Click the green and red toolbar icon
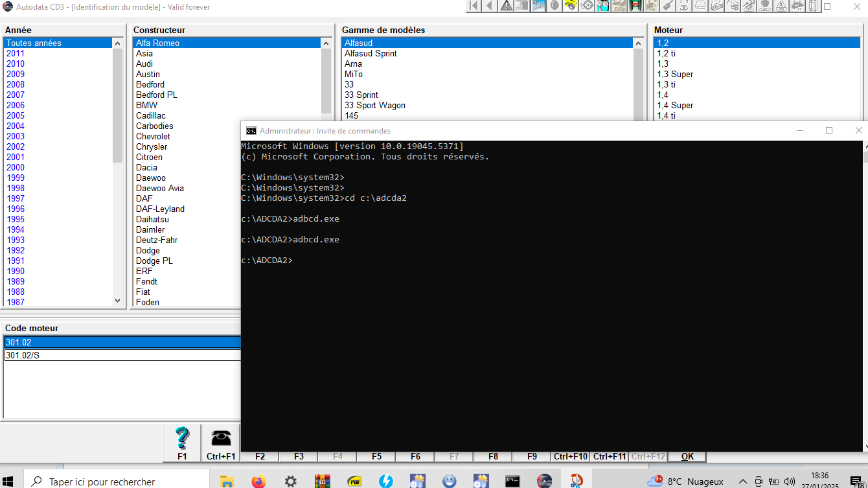The width and height of the screenshot is (868, 488). click(x=635, y=6)
